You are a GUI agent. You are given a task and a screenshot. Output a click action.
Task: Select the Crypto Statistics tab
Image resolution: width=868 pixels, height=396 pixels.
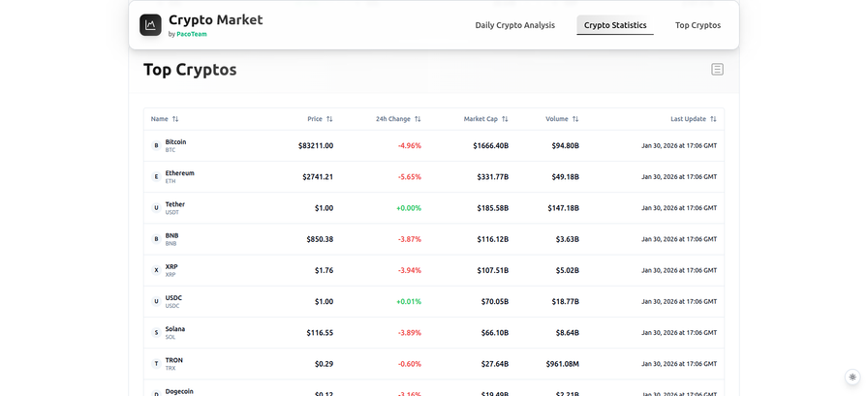(615, 25)
